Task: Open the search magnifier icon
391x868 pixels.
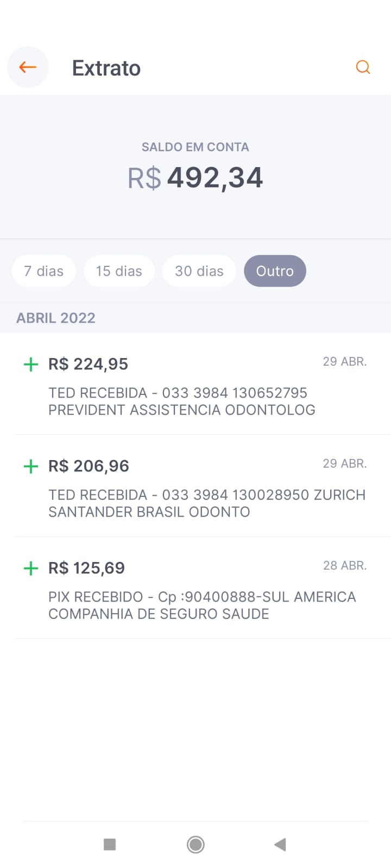Action: coord(363,67)
